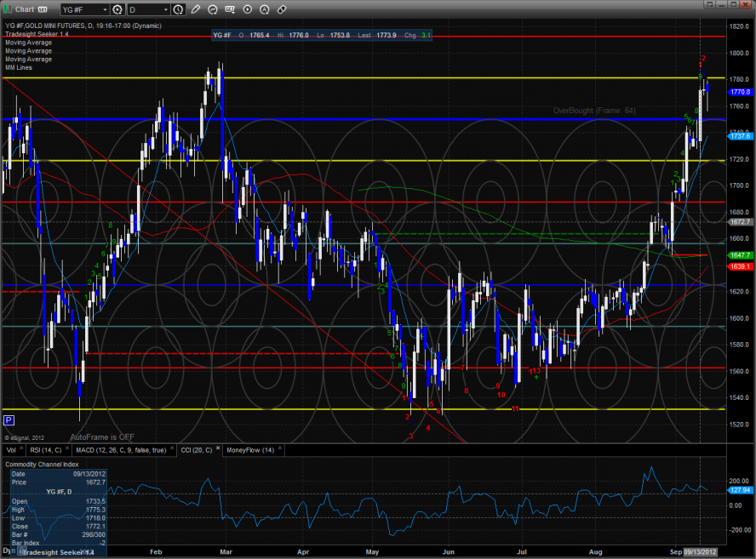Select the Vol indicator tab
756x559 pixels.
[x=11, y=449]
